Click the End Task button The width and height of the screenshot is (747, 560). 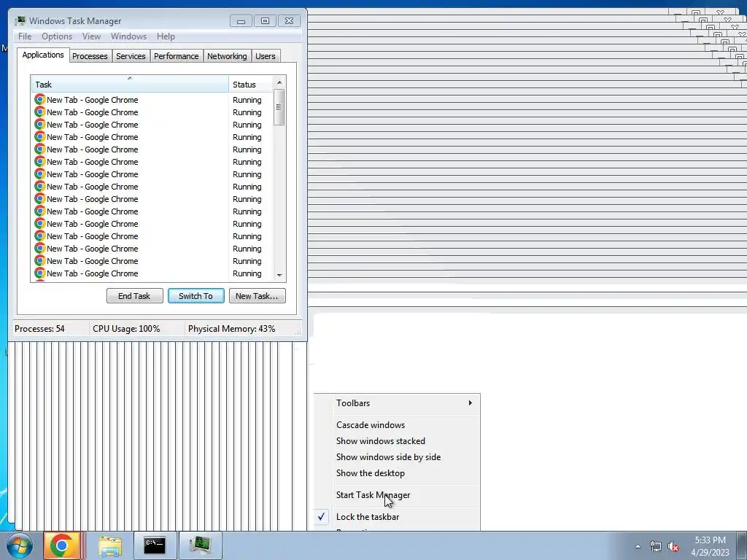pyautogui.click(x=134, y=296)
